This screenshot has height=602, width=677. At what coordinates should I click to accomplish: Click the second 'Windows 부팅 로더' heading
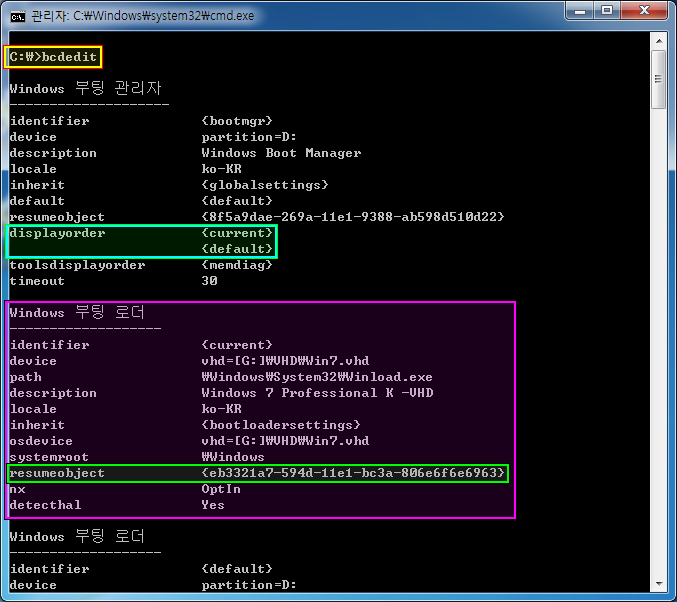pos(77,536)
